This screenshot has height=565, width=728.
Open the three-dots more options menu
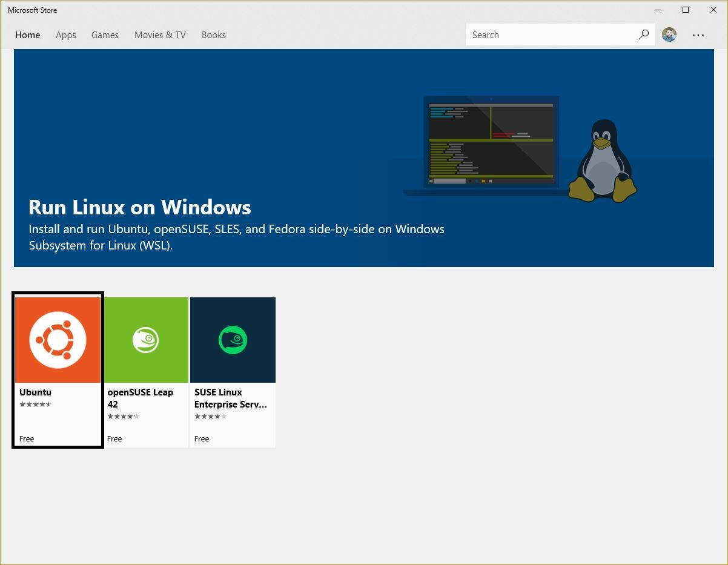point(698,35)
